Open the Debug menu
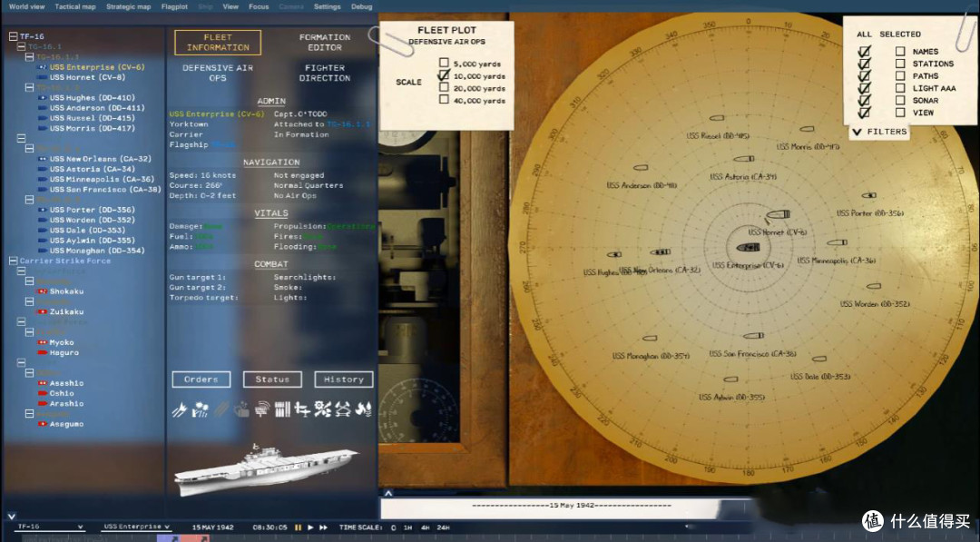Viewport: 980px width, 542px height. [362, 7]
